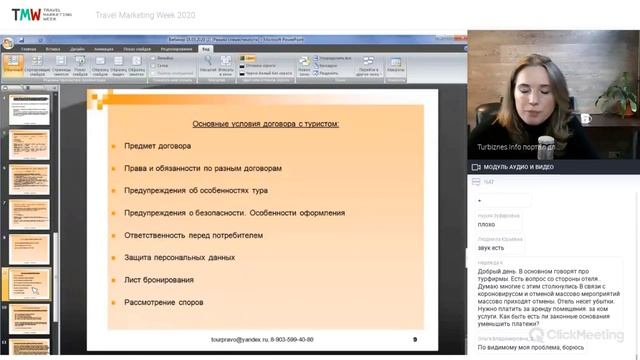Open Образец выдач (Handout Master)
640x360 pixels.
click(118, 65)
